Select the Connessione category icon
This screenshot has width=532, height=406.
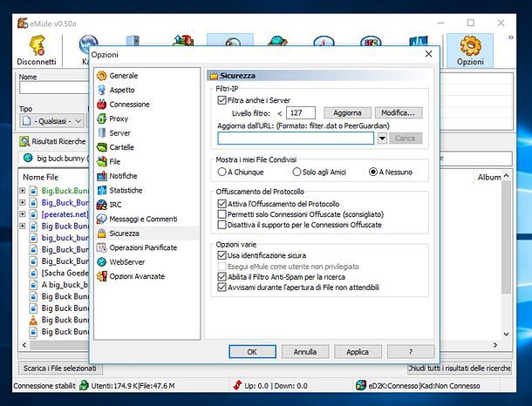[102, 105]
